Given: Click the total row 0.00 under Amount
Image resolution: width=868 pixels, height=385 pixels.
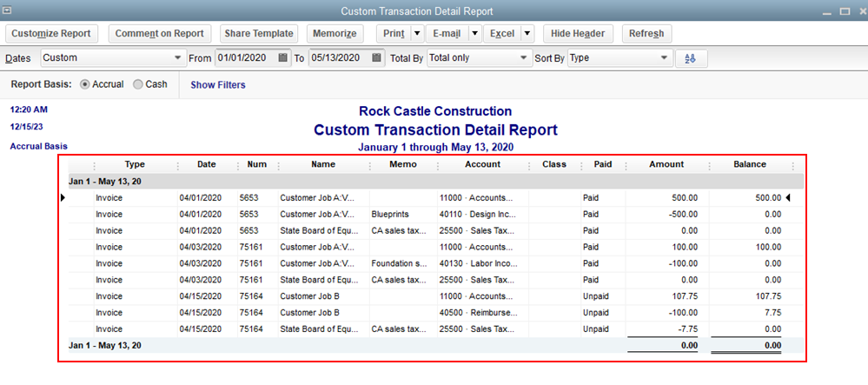Looking at the screenshot, I should pos(689,346).
